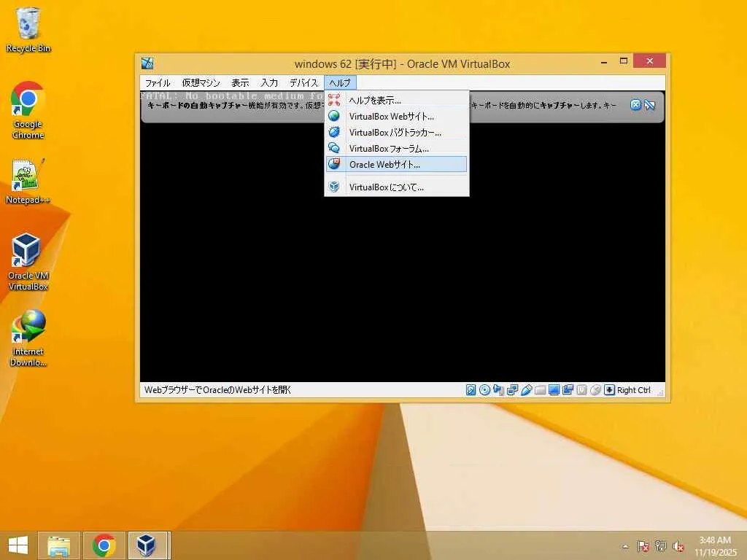747x560 pixels.
Task: Choose the highlighted Oracle Webサイト... entry
Action: point(396,164)
